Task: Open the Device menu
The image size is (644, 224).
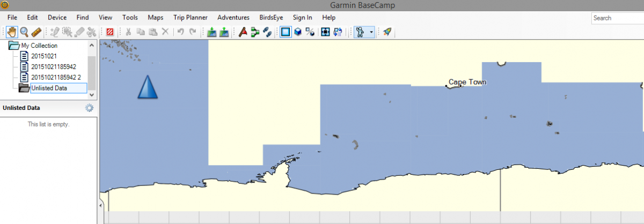Action: click(x=57, y=18)
